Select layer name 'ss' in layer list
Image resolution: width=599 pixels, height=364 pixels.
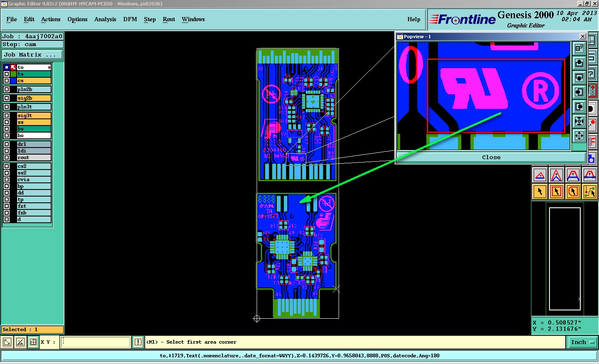click(34, 122)
